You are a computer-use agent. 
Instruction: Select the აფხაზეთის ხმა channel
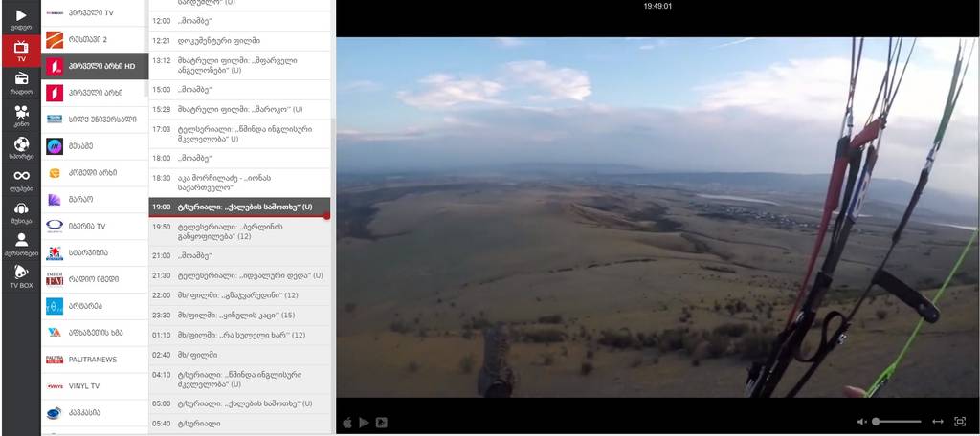pyautogui.click(x=95, y=333)
